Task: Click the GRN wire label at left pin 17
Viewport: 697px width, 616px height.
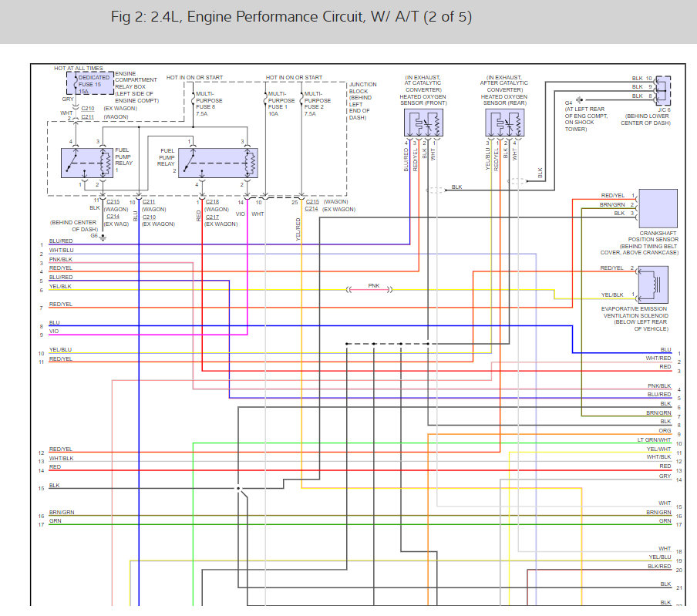Action: pyautogui.click(x=55, y=521)
